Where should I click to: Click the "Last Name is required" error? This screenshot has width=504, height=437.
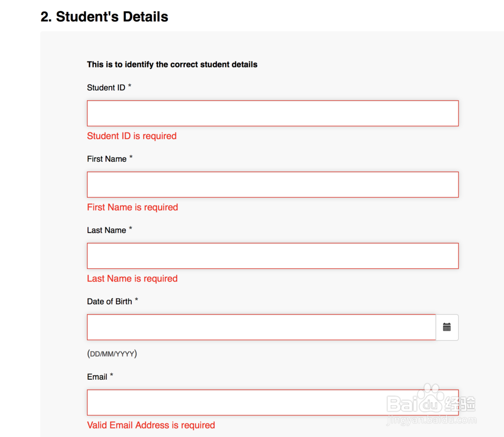click(132, 279)
